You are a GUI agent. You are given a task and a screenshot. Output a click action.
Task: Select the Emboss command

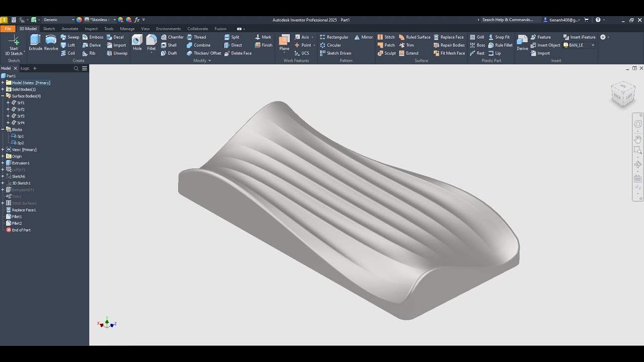[x=93, y=37]
